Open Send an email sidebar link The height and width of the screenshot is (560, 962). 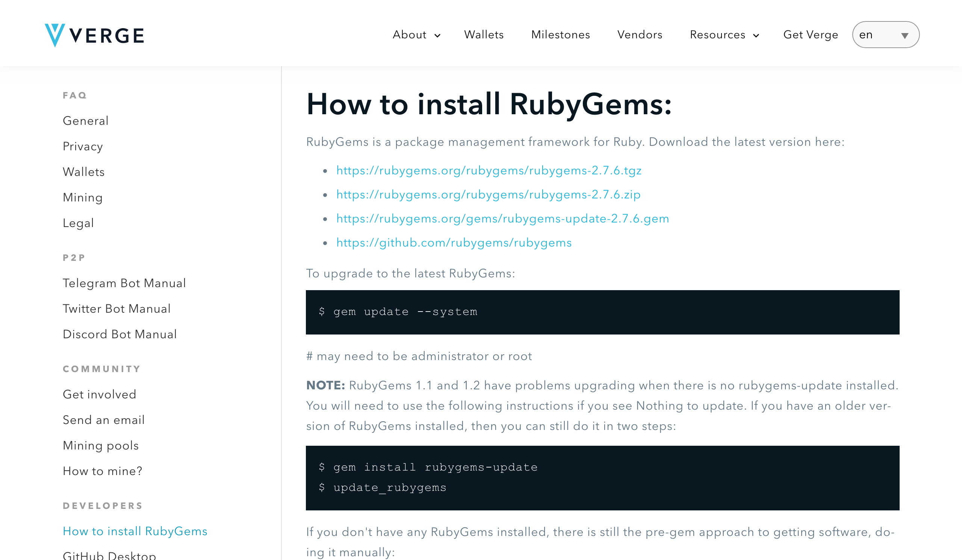[x=103, y=420]
